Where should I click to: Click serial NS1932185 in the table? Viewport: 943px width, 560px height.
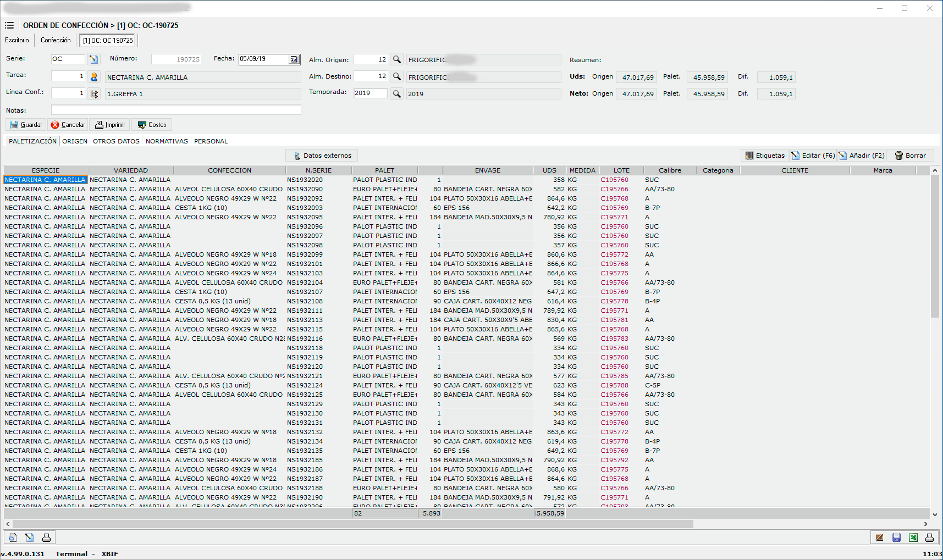305,460
